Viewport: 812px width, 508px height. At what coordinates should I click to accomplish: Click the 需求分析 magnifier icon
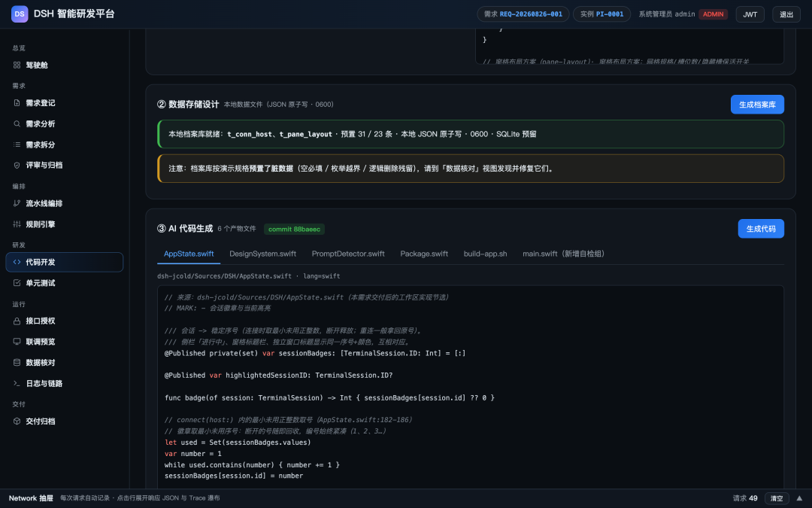coord(17,124)
